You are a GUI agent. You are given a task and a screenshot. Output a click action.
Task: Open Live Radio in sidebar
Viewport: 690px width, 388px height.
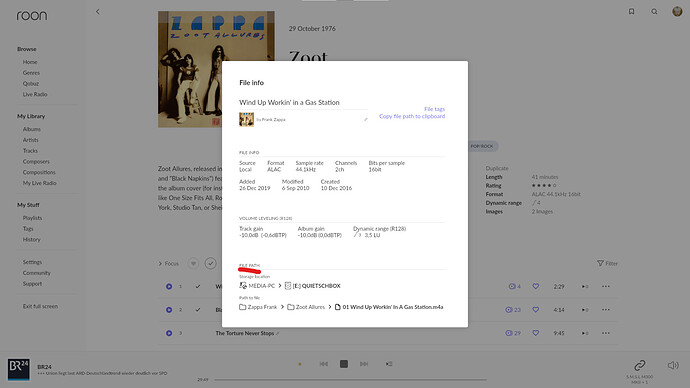point(35,94)
